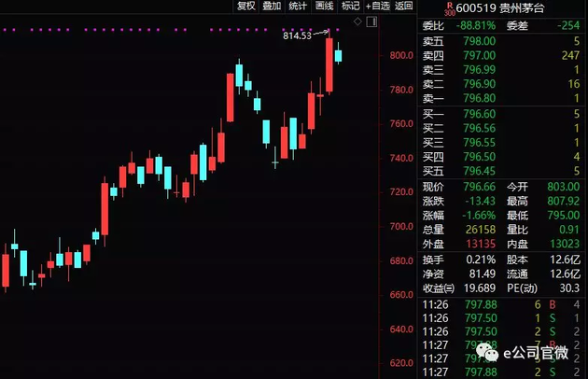Click 量比 value 0.91
The width and height of the screenshot is (588, 379).
click(x=569, y=230)
